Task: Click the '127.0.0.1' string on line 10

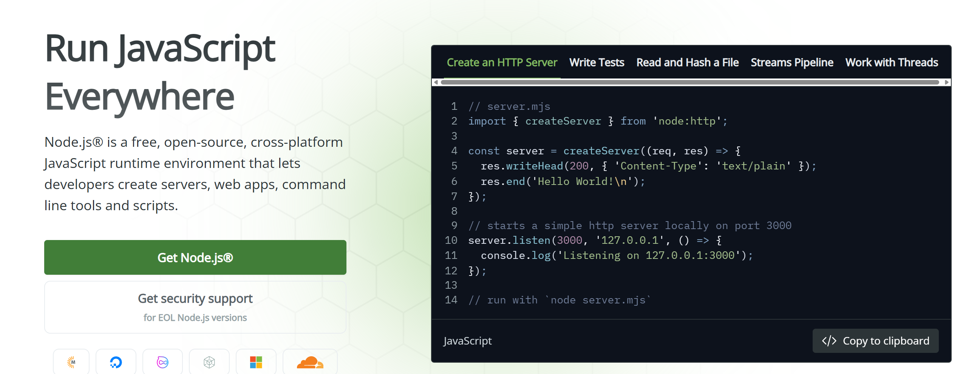Action: (630, 240)
